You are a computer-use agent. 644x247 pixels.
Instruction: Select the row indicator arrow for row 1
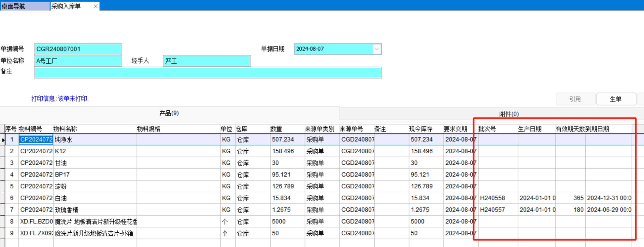(x=3, y=140)
